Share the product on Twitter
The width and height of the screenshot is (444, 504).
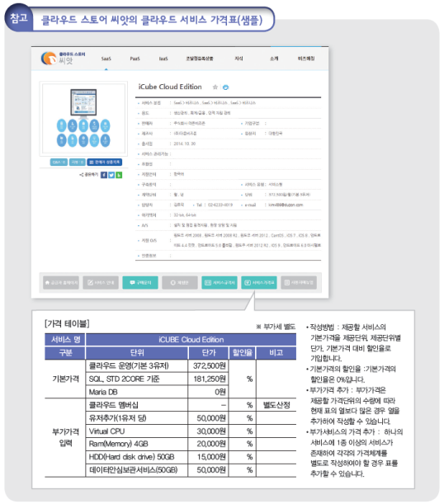[111, 175]
